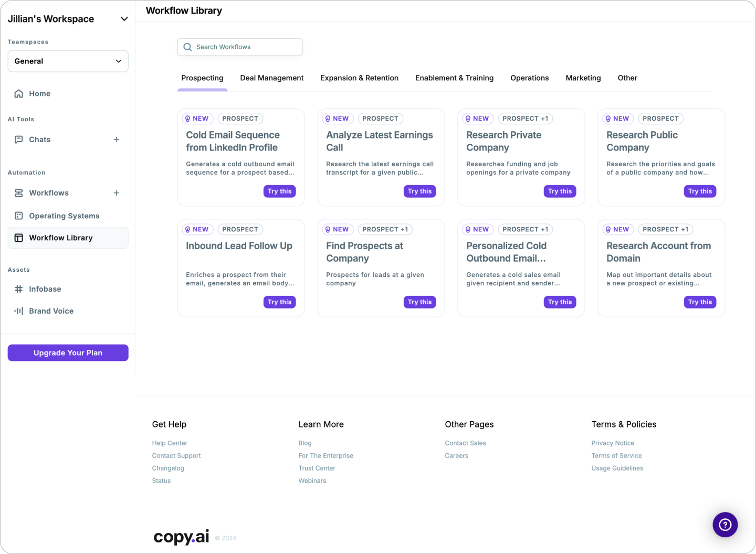Open For The Enterprise link

(326, 456)
